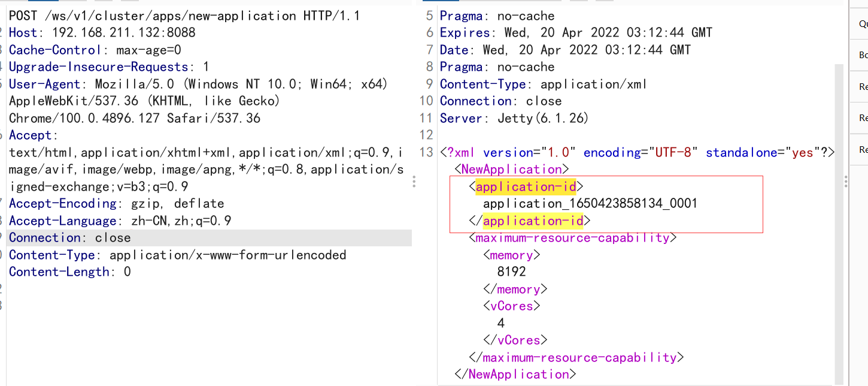Click the application_1650423858134_0001 value

click(590, 204)
